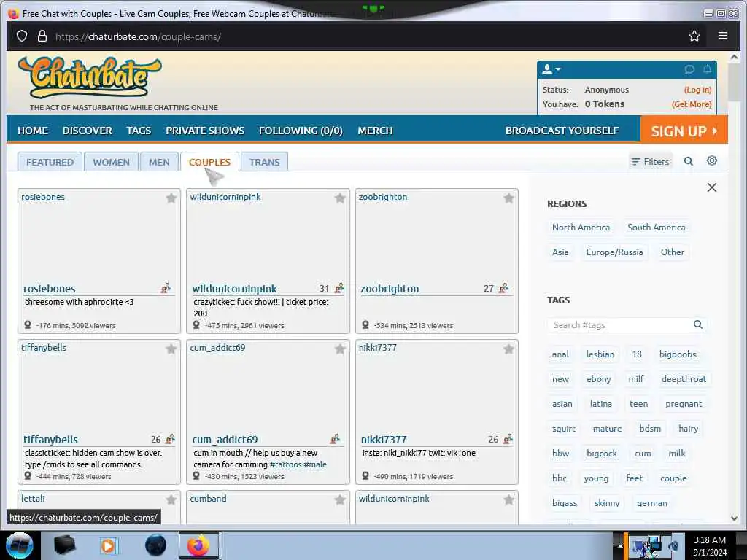Screen dimensions: 747x560
Task: Select the 'new' tag chip
Action: pos(560,379)
